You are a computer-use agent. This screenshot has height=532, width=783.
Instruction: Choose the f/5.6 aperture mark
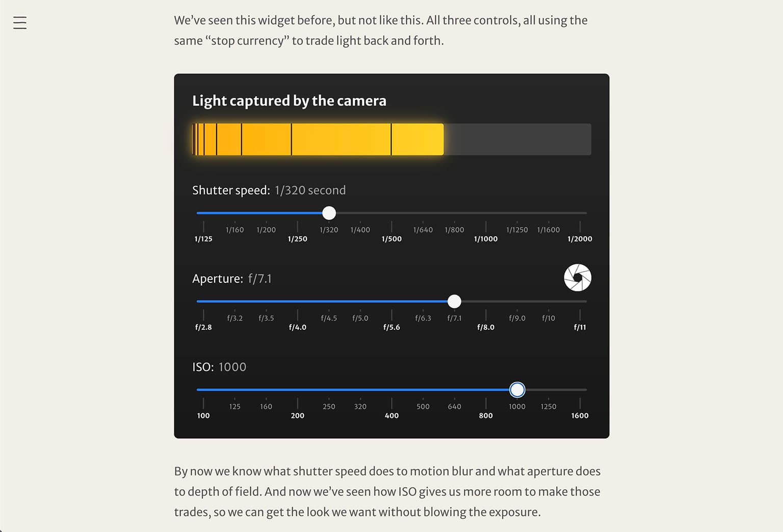coord(391,327)
